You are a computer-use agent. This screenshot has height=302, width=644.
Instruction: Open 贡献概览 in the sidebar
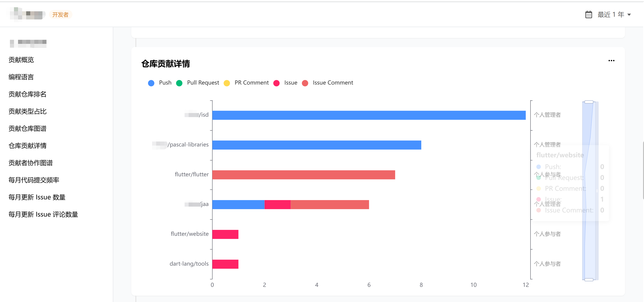[x=21, y=60]
